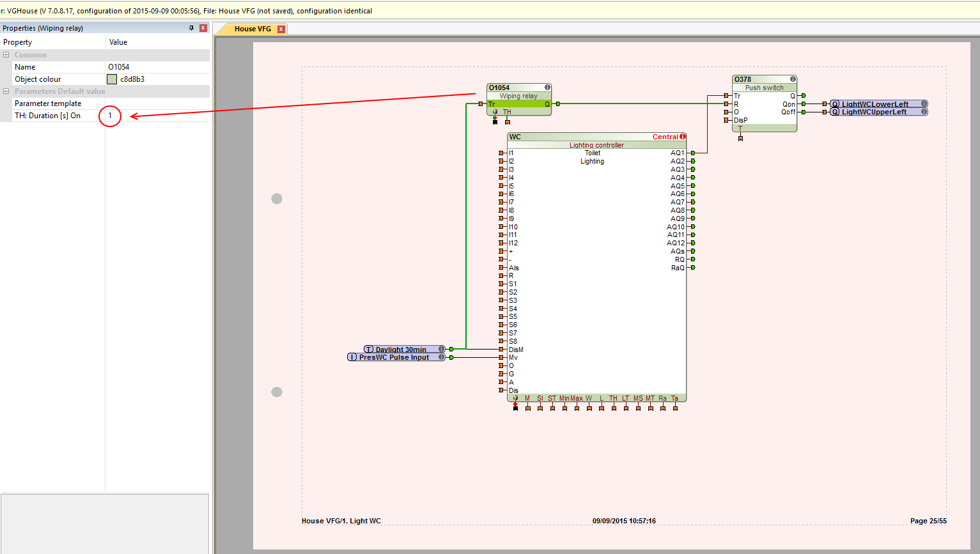980x554 pixels.
Task: Select the AQ1 output connector of Lighting controller
Action: [692, 153]
